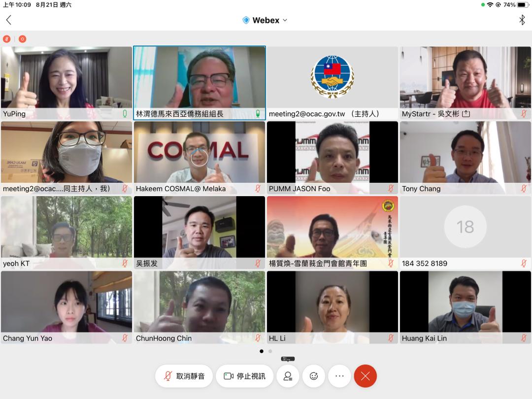The height and width of the screenshot is (399, 532).
Task: Tap muted mic icon on Huang Kai Lin's tile
Action: pos(524,338)
